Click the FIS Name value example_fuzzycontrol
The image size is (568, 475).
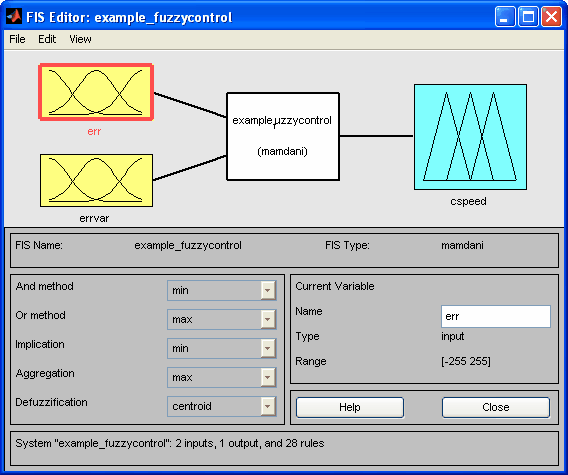(x=188, y=245)
